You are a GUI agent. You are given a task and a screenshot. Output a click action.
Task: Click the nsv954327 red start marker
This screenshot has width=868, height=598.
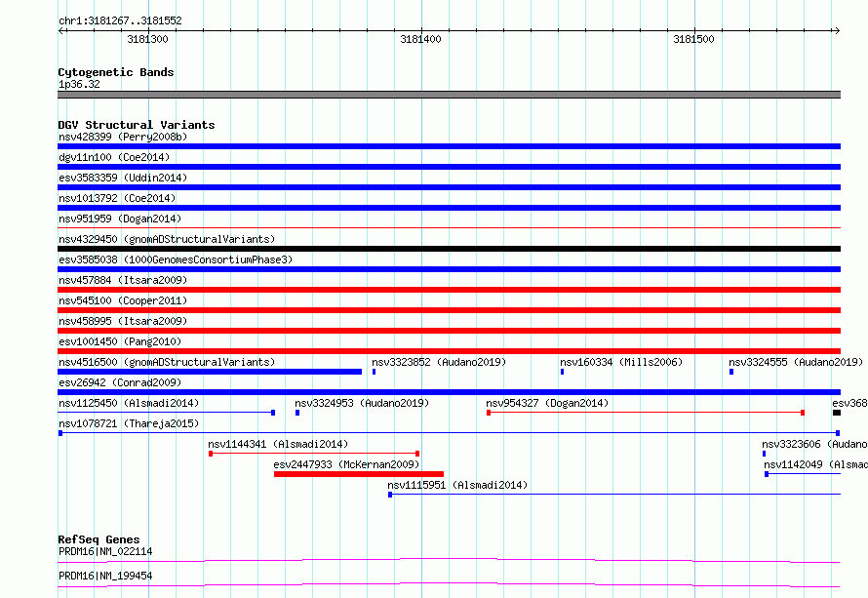(489, 413)
